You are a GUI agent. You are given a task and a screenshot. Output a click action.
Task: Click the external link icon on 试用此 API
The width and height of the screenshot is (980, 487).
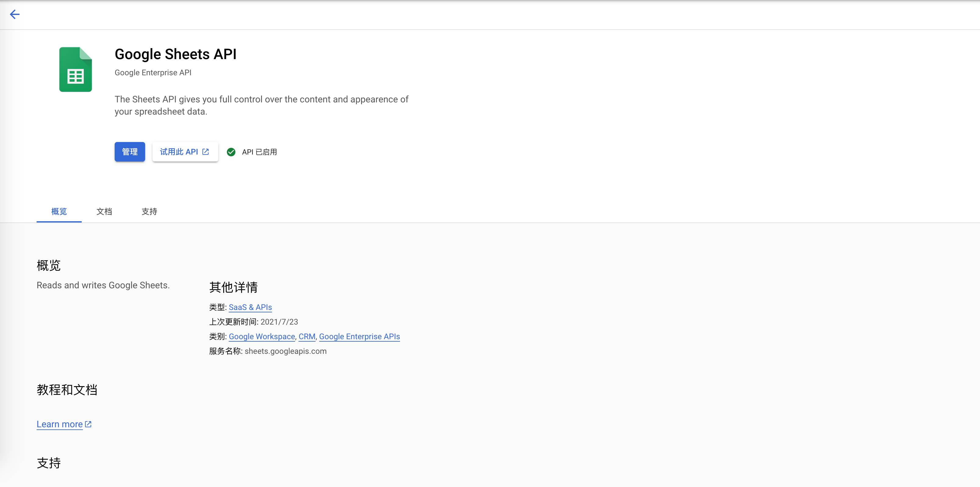206,151
